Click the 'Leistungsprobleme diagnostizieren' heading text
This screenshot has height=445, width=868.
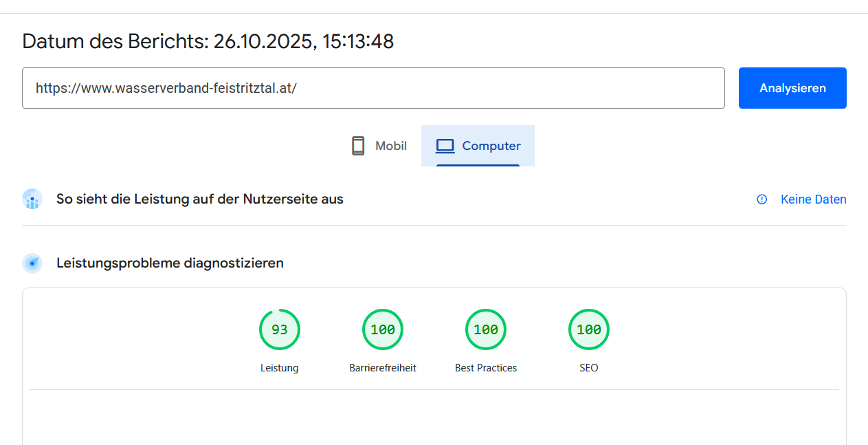tap(170, 263)
